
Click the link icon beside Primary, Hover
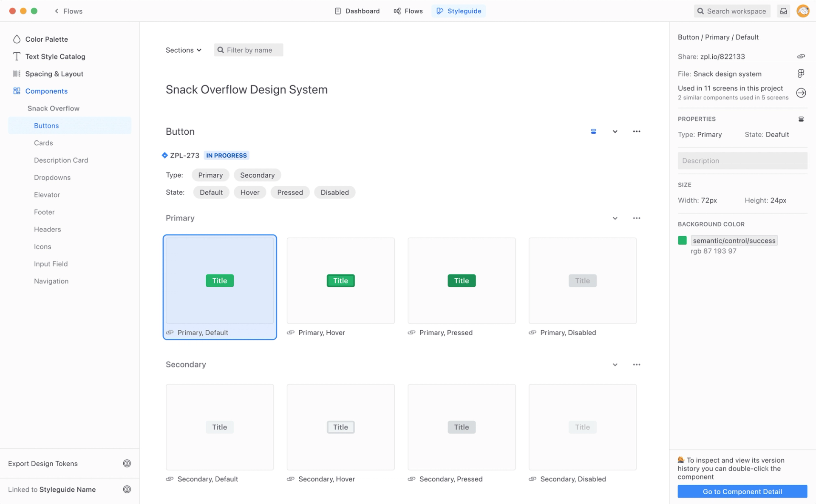click(x=291, y=332)
